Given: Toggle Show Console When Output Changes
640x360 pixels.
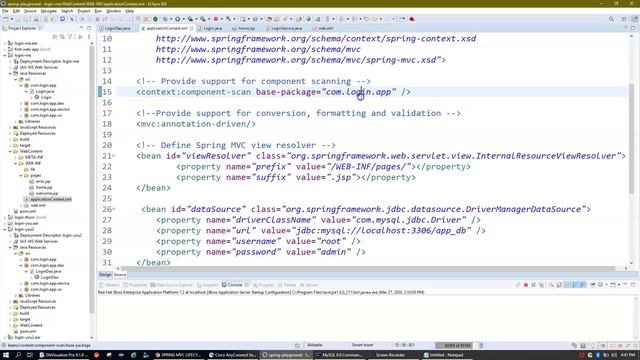Looking at the screenshot, I should [x=575, y=285].
